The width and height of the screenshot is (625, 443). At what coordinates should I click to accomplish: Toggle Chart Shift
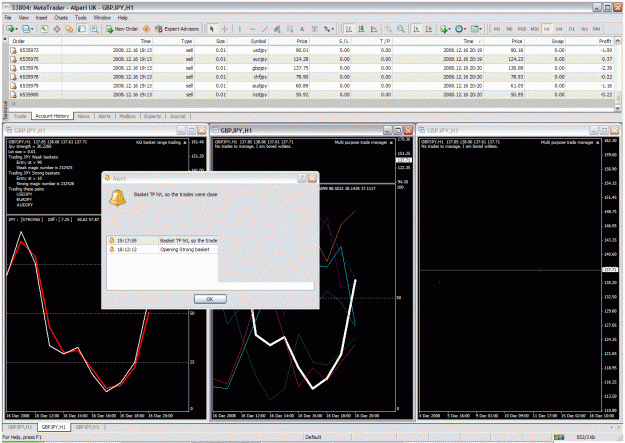(429, 29)
